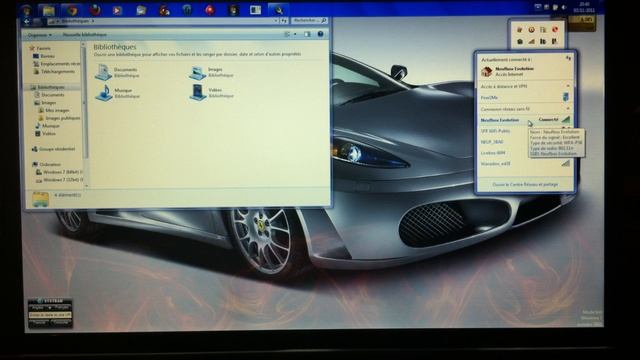Image resolution: width=640 pixels, height=360 pixels.
Task: Click the Bibliothèques breadcrumb arrow
Action: click(93, 21)
